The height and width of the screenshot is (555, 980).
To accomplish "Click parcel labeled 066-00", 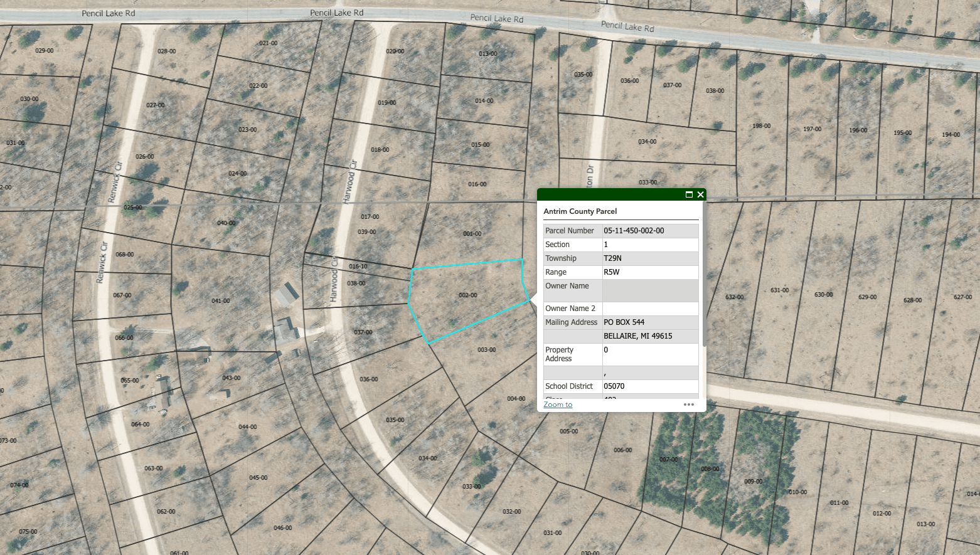I will 124,338.
